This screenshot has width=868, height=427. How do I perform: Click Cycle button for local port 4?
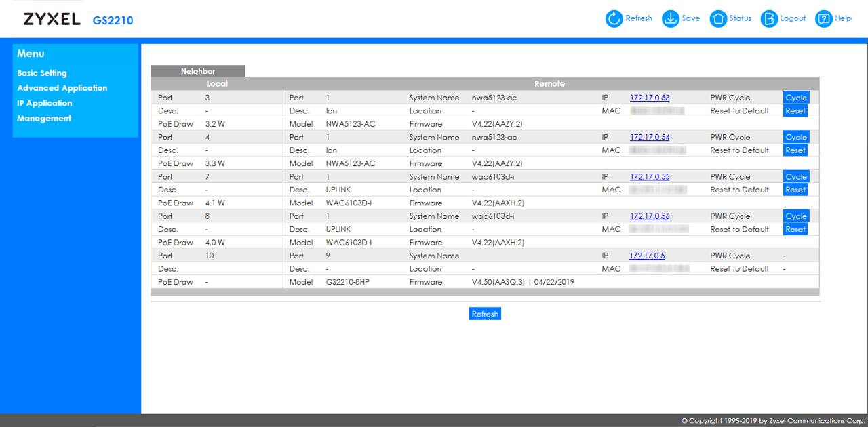[796, 137]
